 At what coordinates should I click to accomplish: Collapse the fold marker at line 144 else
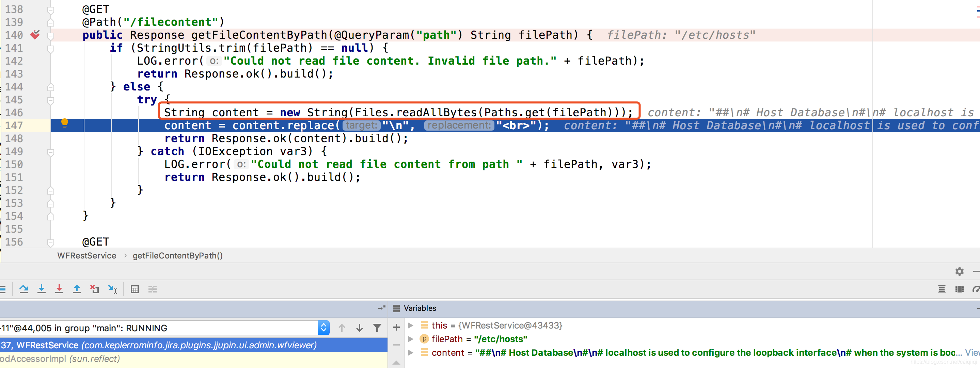pyautogui.click(x=51, y=87)
